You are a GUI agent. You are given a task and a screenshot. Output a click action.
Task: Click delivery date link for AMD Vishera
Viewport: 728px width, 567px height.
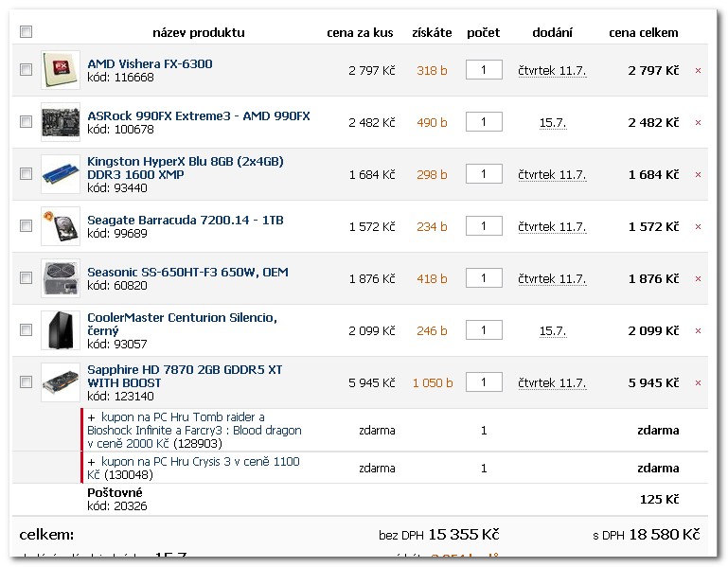click(x=552, y=71)
